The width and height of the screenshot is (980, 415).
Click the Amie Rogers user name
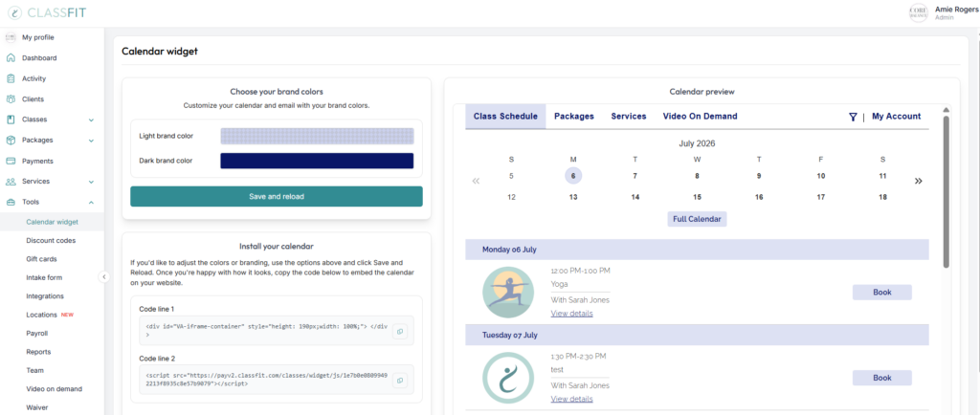pyautogui.click(x=957, y=10)
